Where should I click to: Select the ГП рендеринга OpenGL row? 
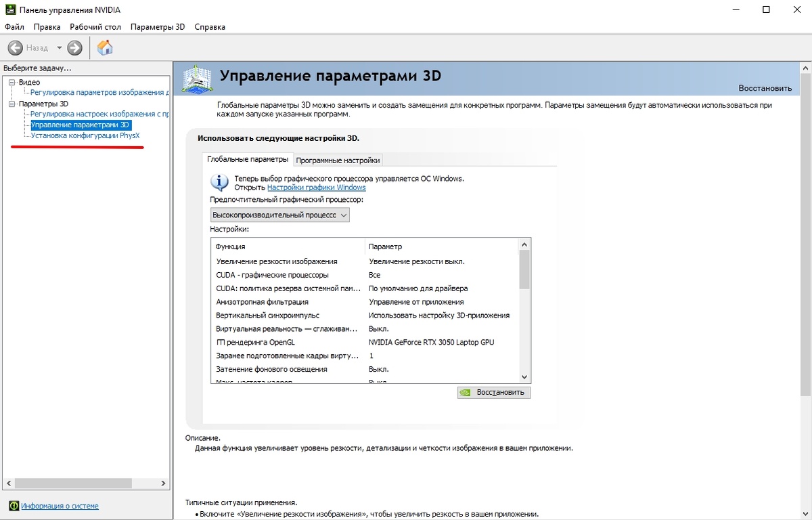(364, 343)
